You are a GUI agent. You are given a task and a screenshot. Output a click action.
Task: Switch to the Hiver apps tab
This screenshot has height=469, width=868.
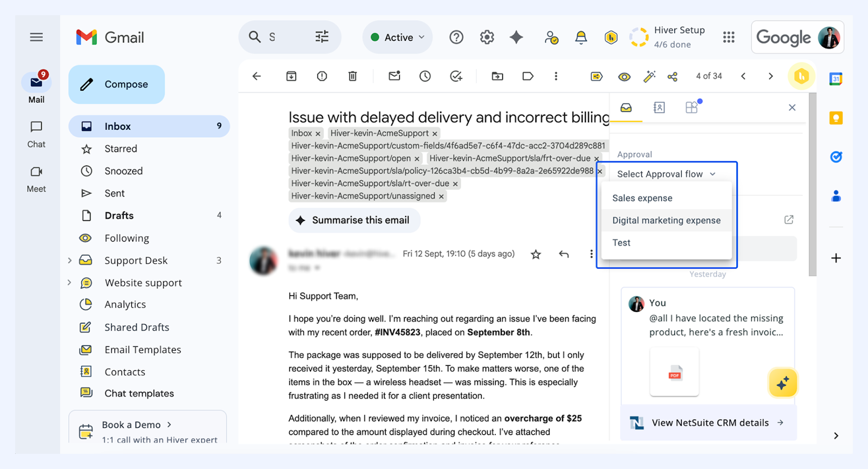click(x=692, y=107)
